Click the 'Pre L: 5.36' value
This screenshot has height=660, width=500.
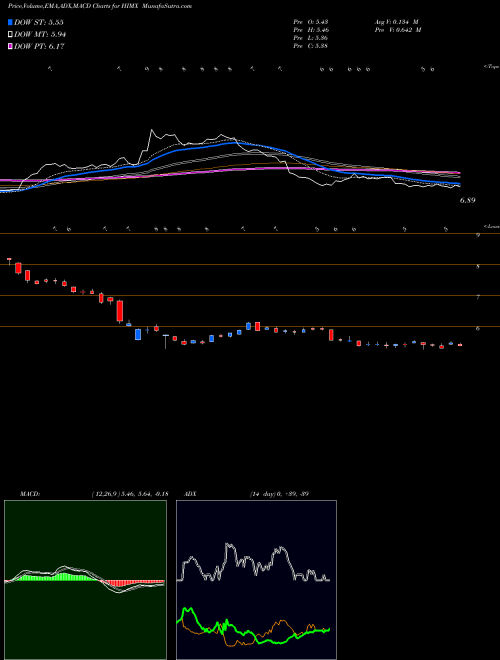311,38
